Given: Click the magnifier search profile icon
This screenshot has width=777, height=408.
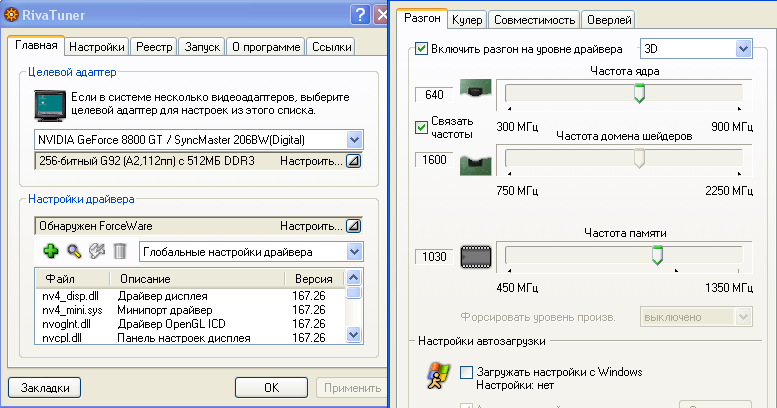Looking at the screenshot, I should [74, 251].
